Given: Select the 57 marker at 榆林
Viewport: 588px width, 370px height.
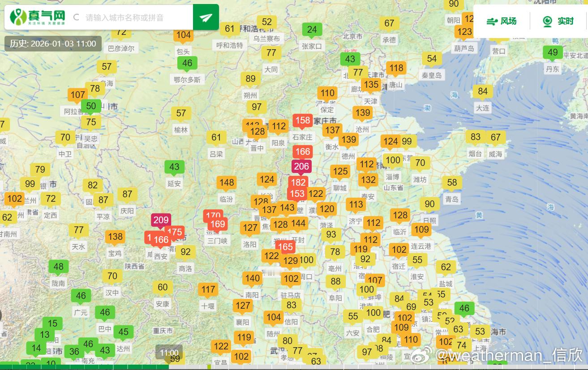Looking at the screenshot, I should [x=181, y=114].
